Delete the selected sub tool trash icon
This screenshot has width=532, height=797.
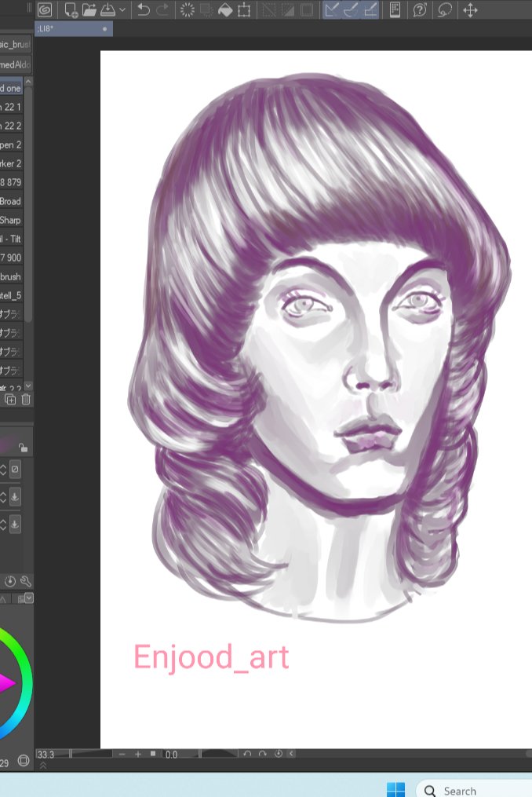click(26, 400)
